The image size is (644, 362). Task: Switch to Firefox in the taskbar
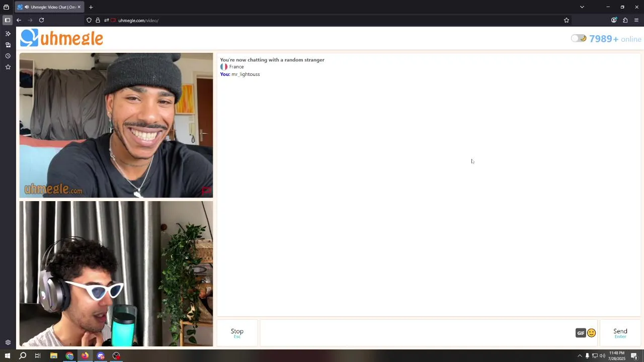[85, 356]
